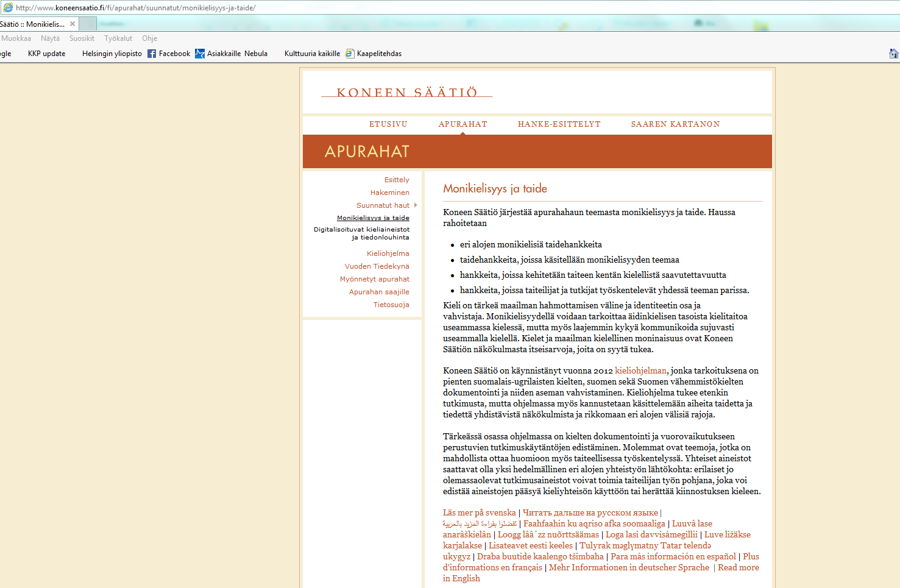Viewport: 900px width, 588px height.
Task: Click the Koneen Säätiö logo
Action: click(x=407, y=93)
